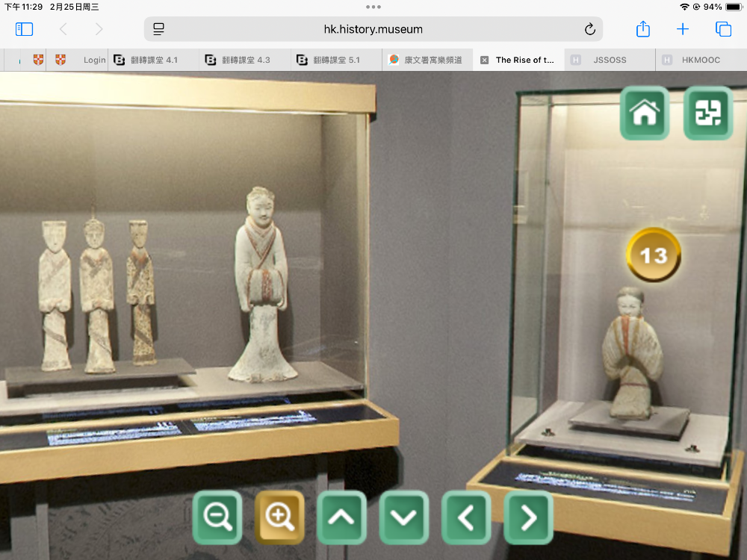Close The Rise of t... tab
This screenshot has width=747, height=560.
(484, 60)
